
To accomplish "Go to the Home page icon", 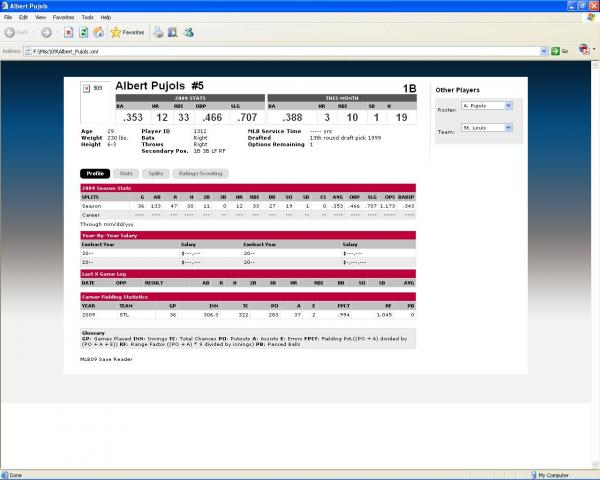I will pyautogui.click(x=99, y=33).
